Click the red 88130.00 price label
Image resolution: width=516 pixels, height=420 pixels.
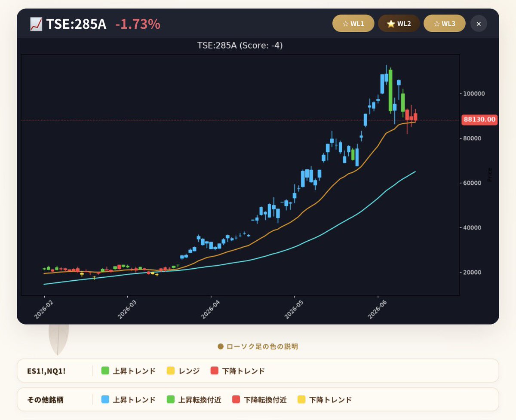(x=479, y=120)
